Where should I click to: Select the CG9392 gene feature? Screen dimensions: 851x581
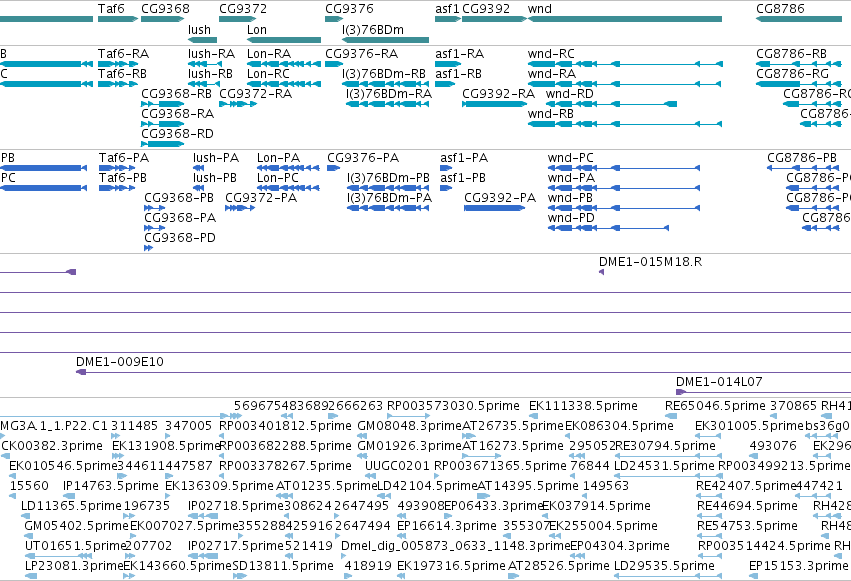click(x=494, y=19)
